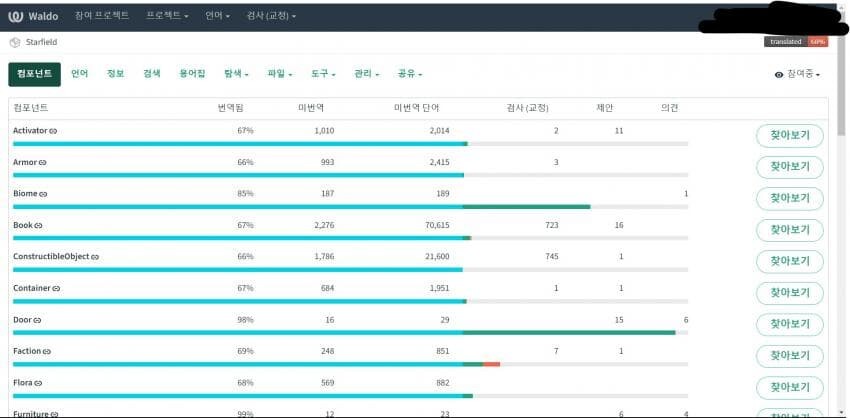Open the Starfield breadcrumb link
850x418 pixels.
click(41, 42)
